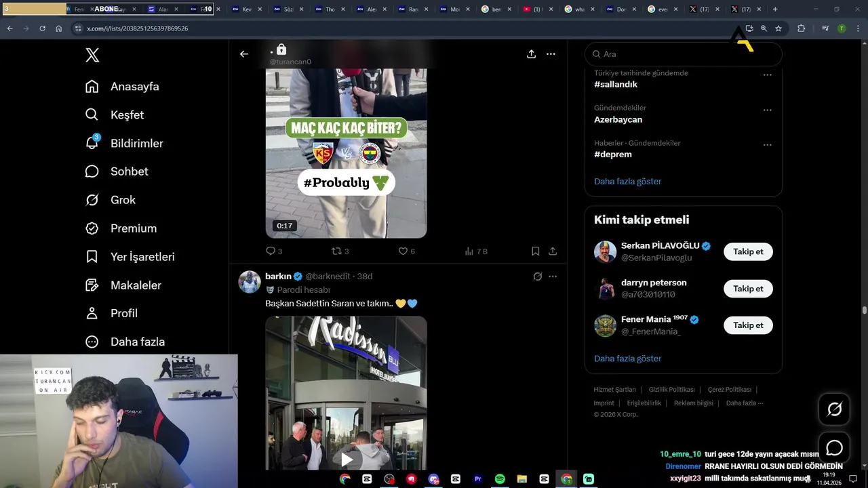Share the Probably video post
The image size is (868, 488).
pos(553,251)
